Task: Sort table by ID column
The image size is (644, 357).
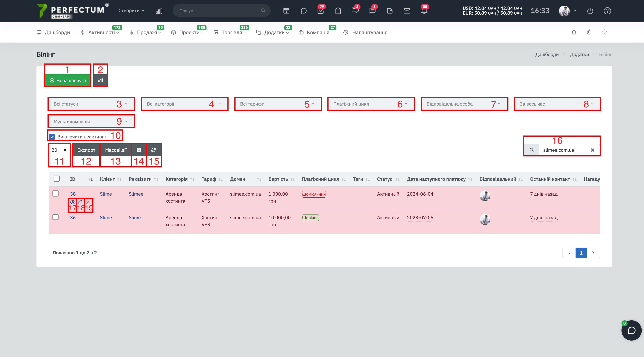Action: pyautogui.click(x=81, y=179)
